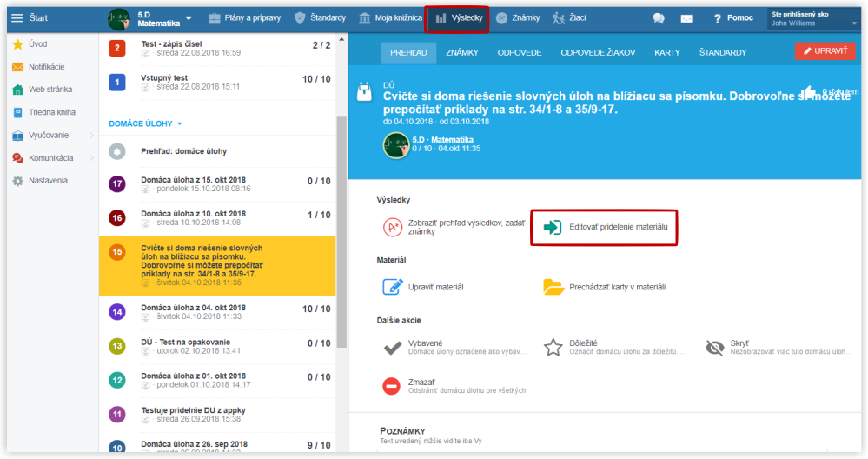Click the 5.D Matematika class avatar thumbnail
The height and width of the screenshot is (459, 868).
coord(396,146)
